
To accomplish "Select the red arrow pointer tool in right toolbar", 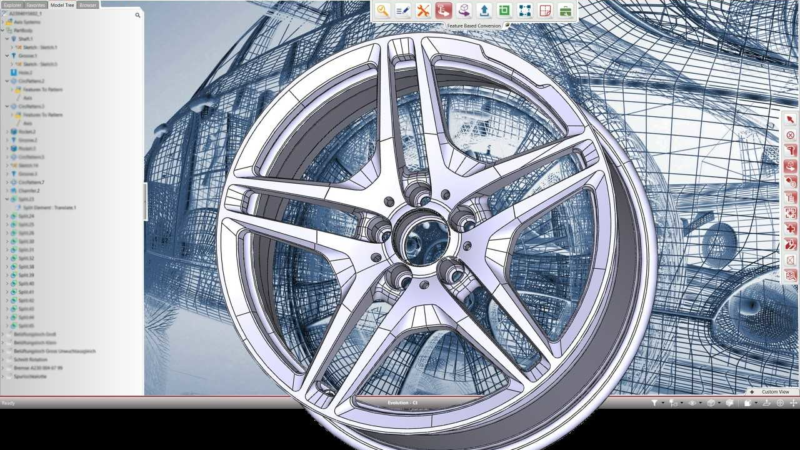I will coord(790,119).
